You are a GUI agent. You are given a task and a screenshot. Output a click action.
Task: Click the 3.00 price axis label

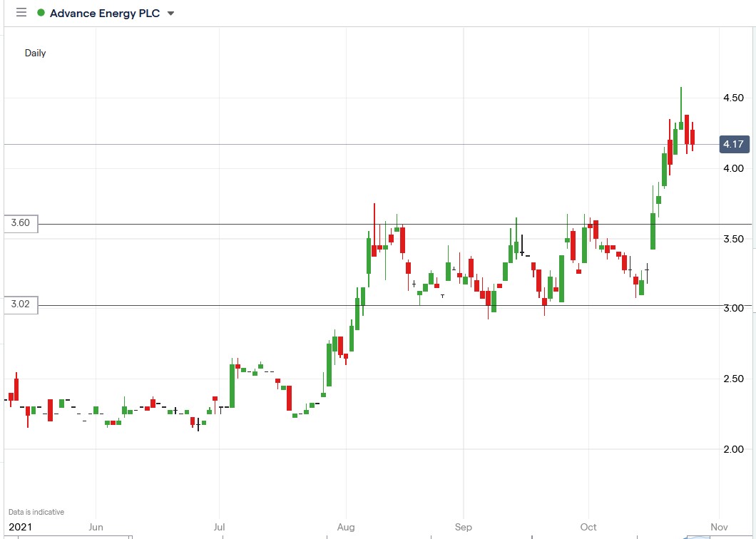pos(733,308)
